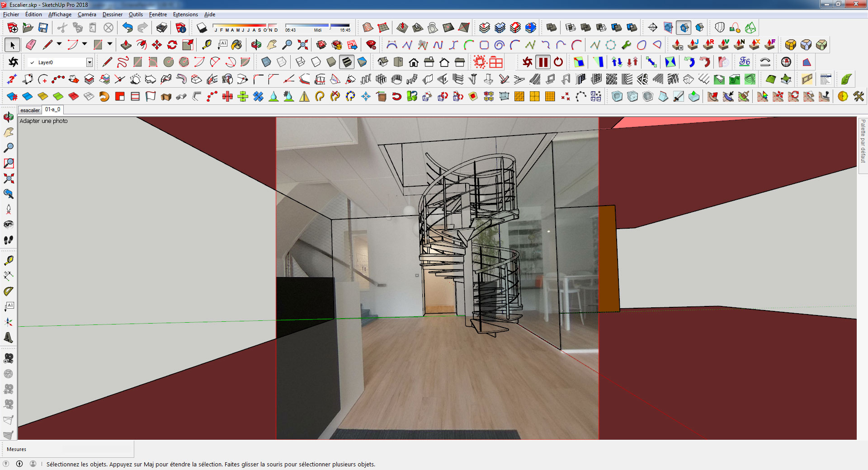Image resolution: width=868 pixels, height=470 pixels.
Task: Click the Mesures input field
Action: coord(98,449)
